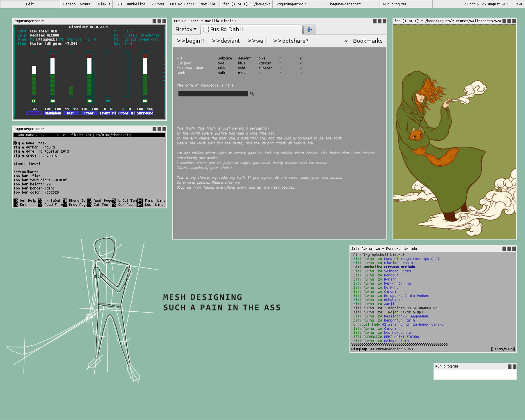525x420 pixels.
Task: Switch to the Gentoo Forums window in the taskbar
Action: click(87, 4)
